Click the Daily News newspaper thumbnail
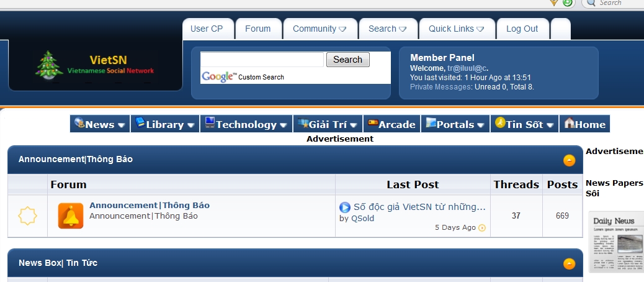Viewport: 644px width, 282px height. pos(615,242)
